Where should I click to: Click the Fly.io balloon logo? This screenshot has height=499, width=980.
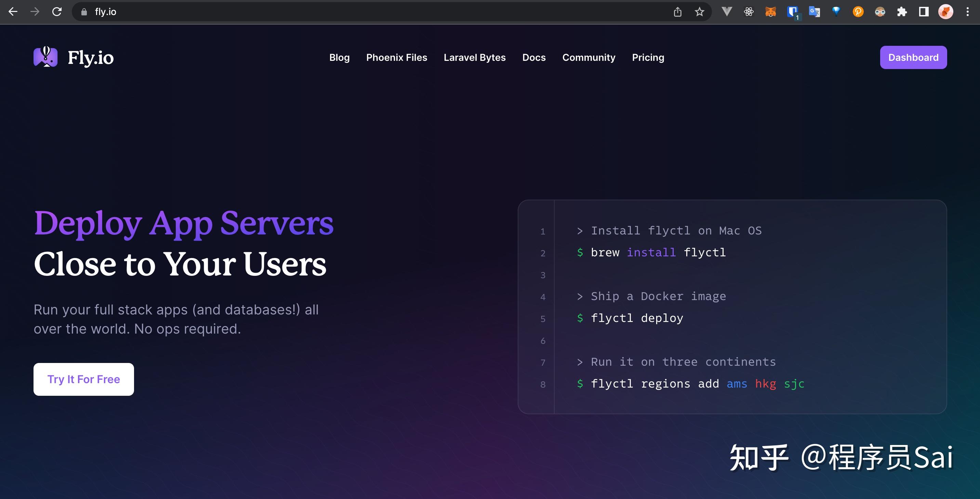[45, 57]
